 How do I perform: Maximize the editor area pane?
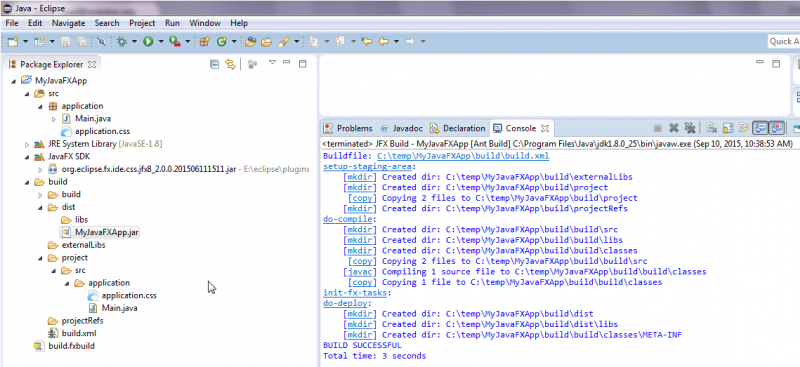776,63
